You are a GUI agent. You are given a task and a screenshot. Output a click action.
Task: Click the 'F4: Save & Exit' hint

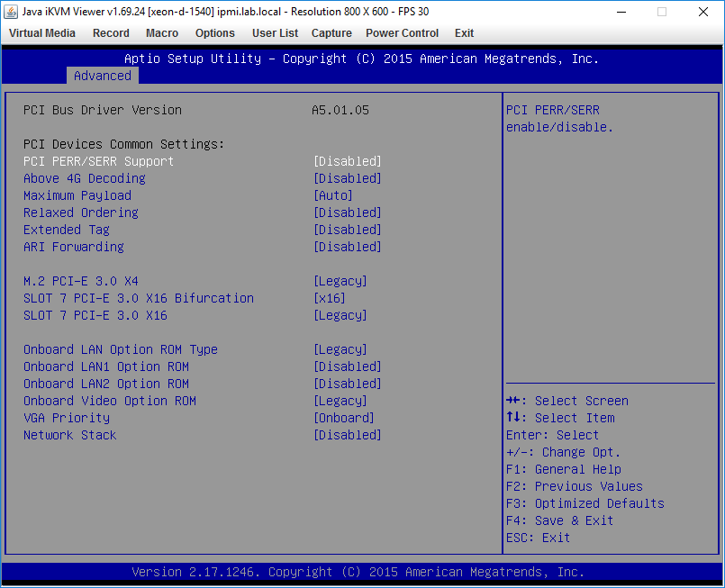560,520
